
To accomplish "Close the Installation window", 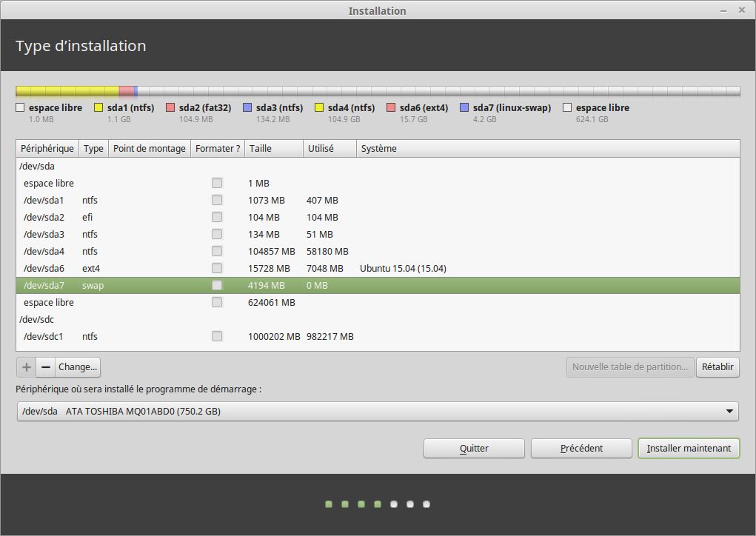I will pos(743,10).
